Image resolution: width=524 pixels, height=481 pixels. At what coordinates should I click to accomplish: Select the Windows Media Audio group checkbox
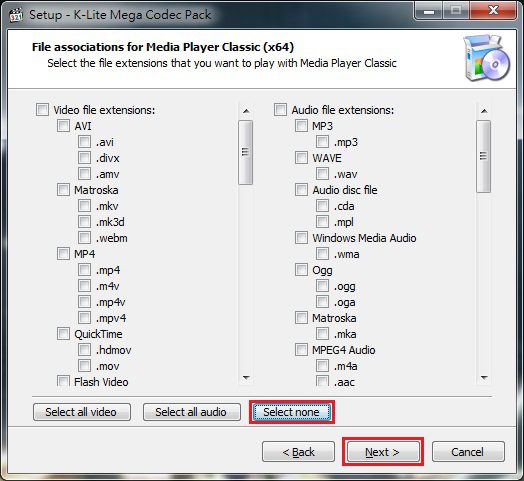click(301, 238)
